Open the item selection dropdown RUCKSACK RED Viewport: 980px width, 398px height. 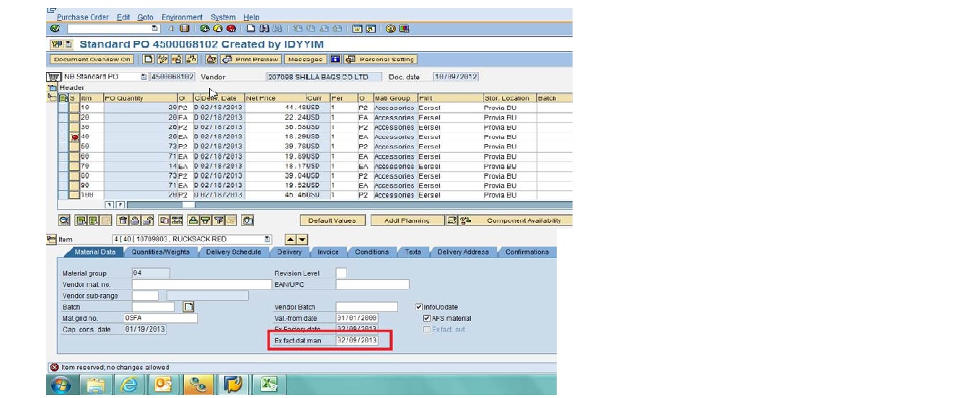click(268, 239)
